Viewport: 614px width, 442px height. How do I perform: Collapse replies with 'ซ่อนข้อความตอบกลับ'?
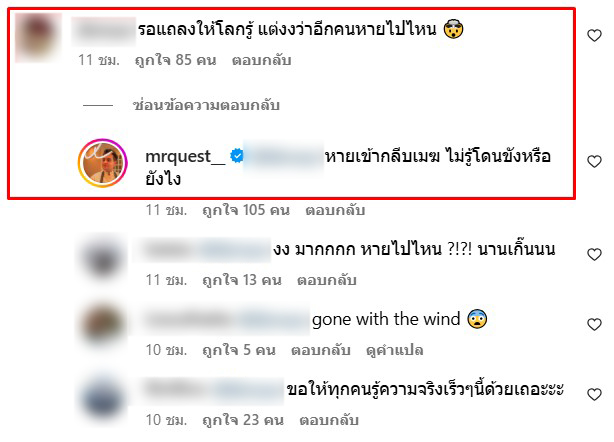206,105
